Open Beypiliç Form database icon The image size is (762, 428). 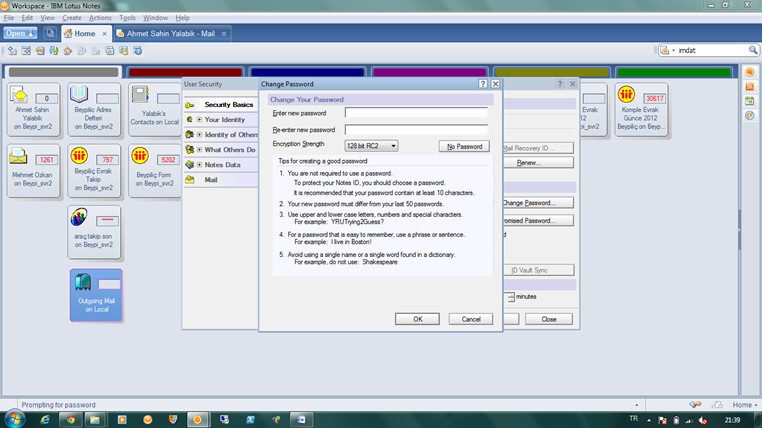154,170
